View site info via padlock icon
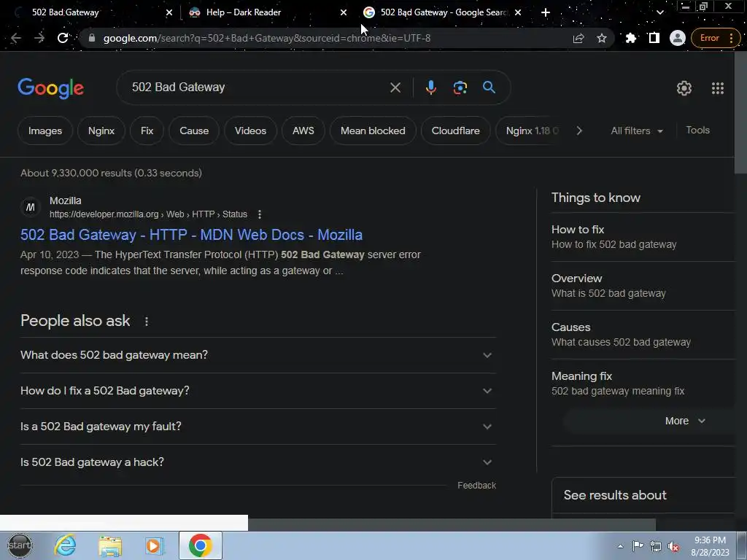The image size is (747, 560). [x=92, y=38]
